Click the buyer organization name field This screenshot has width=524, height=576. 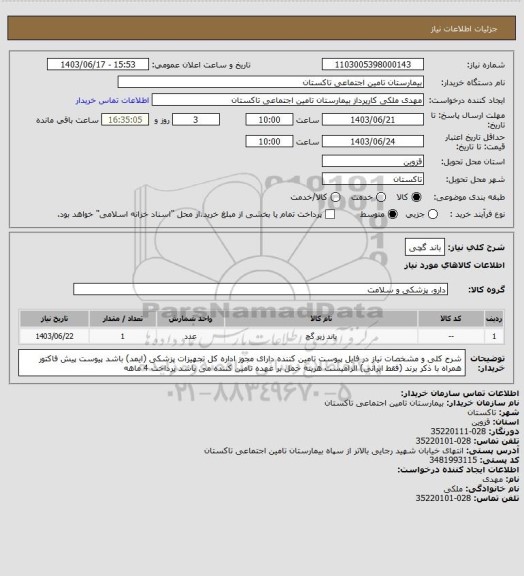click(x=270, y=82)
